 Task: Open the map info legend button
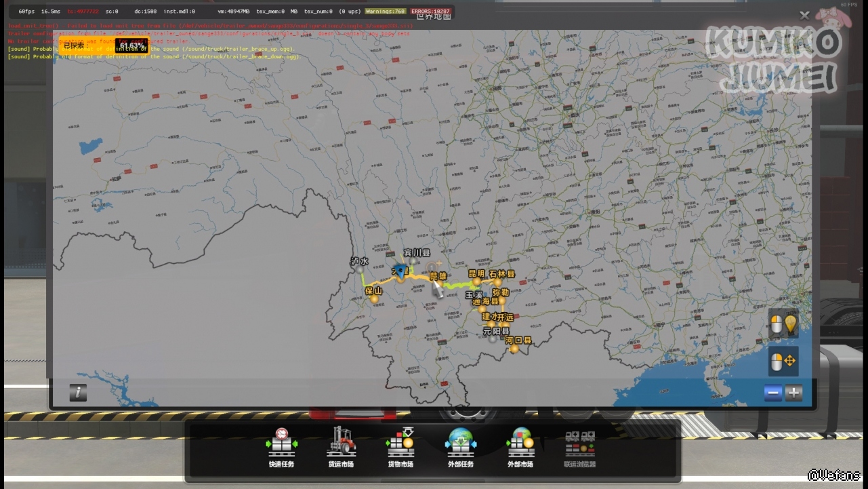click(x=78, y=392)
